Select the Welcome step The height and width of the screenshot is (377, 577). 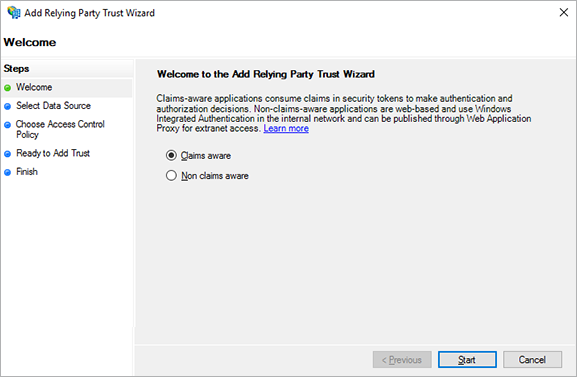coord(34,87)
